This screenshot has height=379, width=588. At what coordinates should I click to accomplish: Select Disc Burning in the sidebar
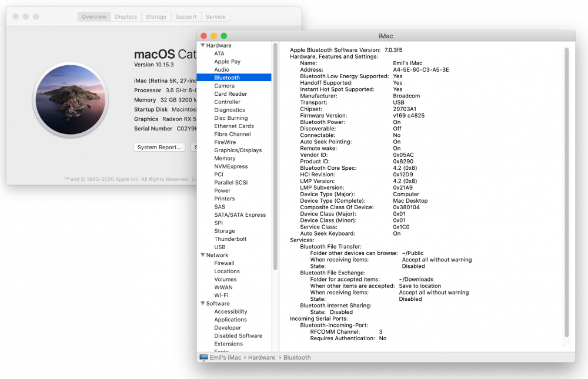(231, 118)
